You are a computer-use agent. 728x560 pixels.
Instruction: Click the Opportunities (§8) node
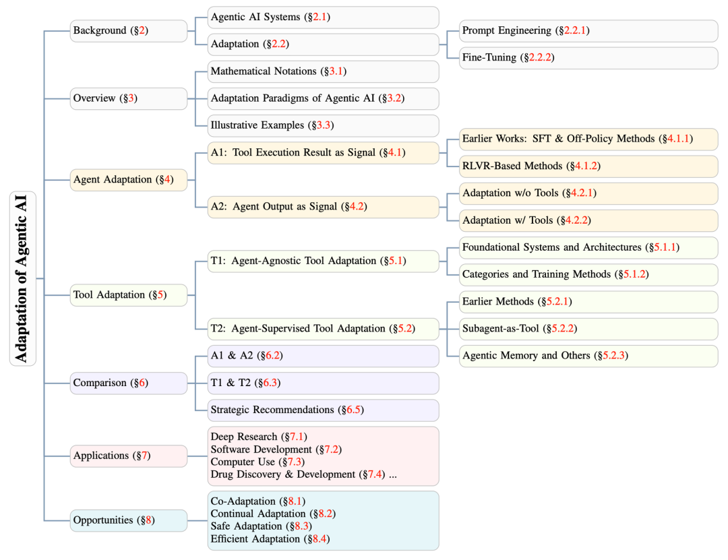coord(129,520)
